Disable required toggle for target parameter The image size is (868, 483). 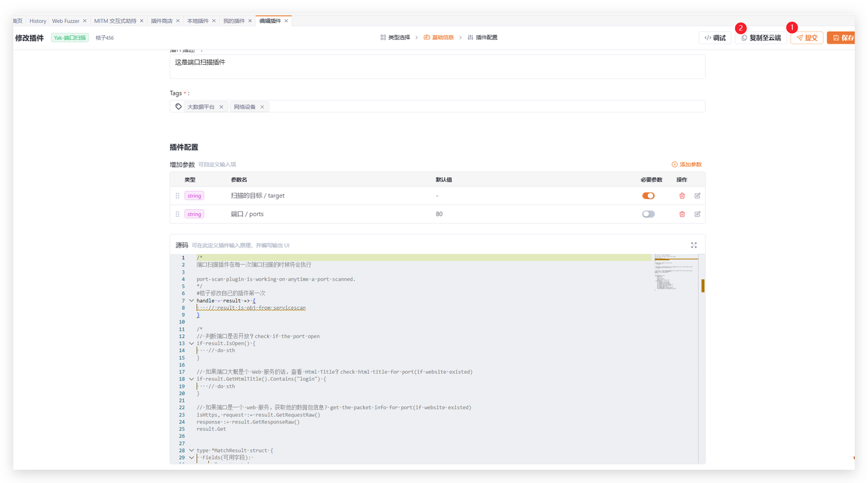point(648,196)
